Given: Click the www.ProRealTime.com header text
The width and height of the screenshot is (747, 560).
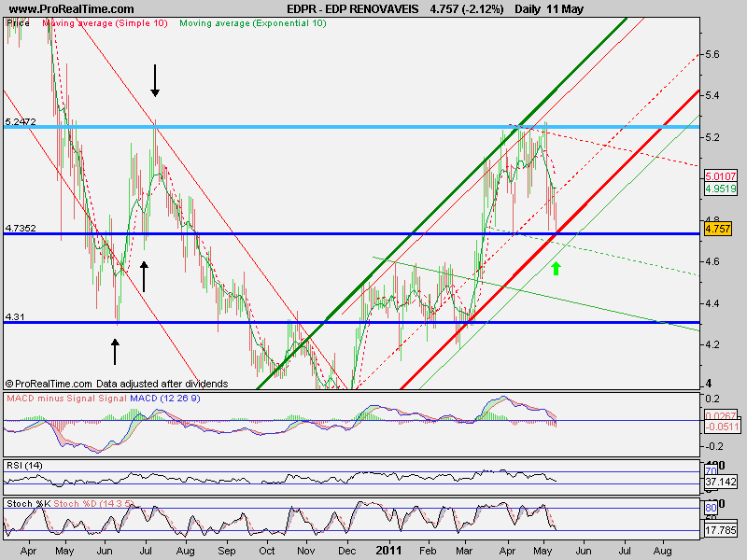Looking at the screenshot, I should click(72, 9).
